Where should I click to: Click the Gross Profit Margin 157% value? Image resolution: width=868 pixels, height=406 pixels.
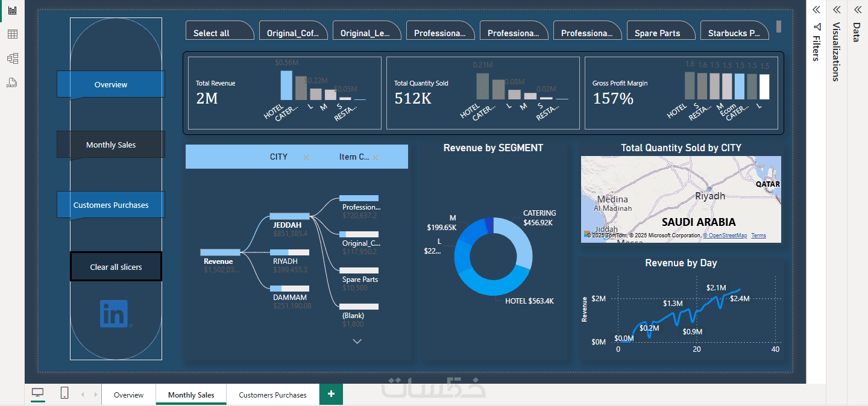coord(613,98)
